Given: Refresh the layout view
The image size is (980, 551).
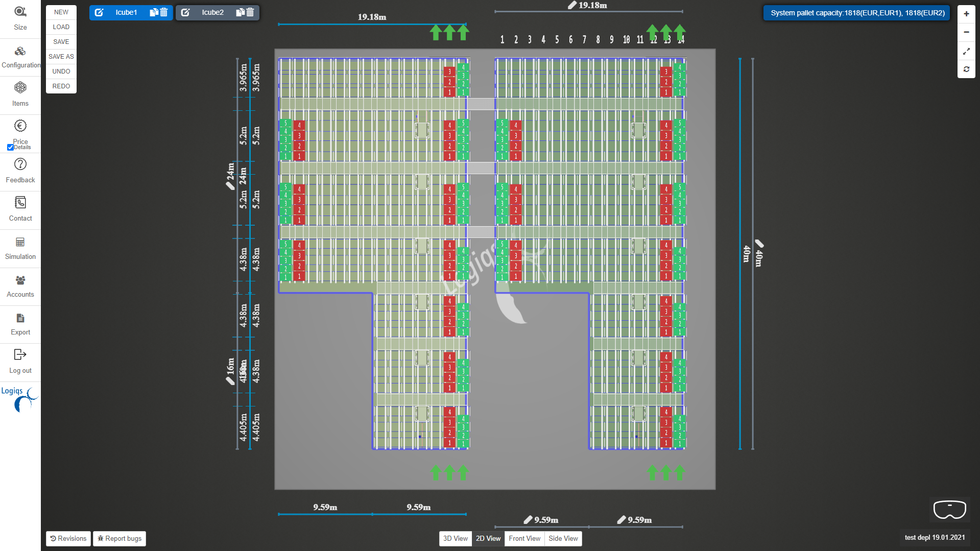Looking at the screenshot, I should coord(966,69).
